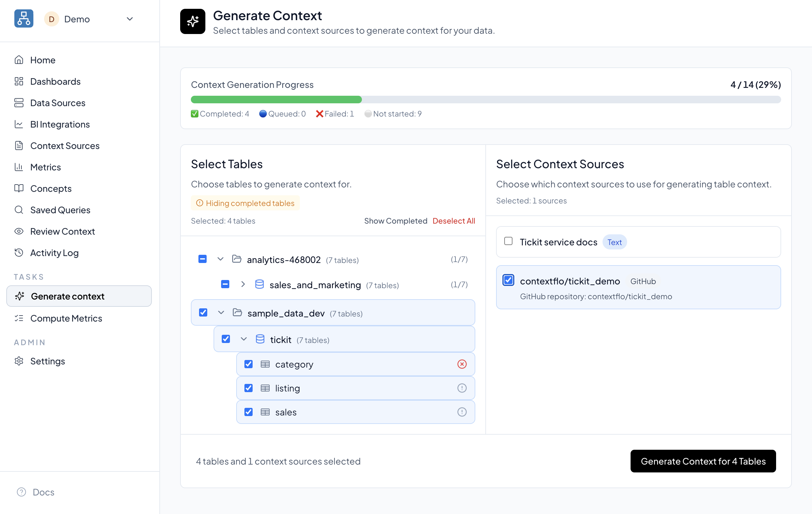812x514 pixels.
Task: Open Docs help icon in sidebar footer
Action: point(21,492)
